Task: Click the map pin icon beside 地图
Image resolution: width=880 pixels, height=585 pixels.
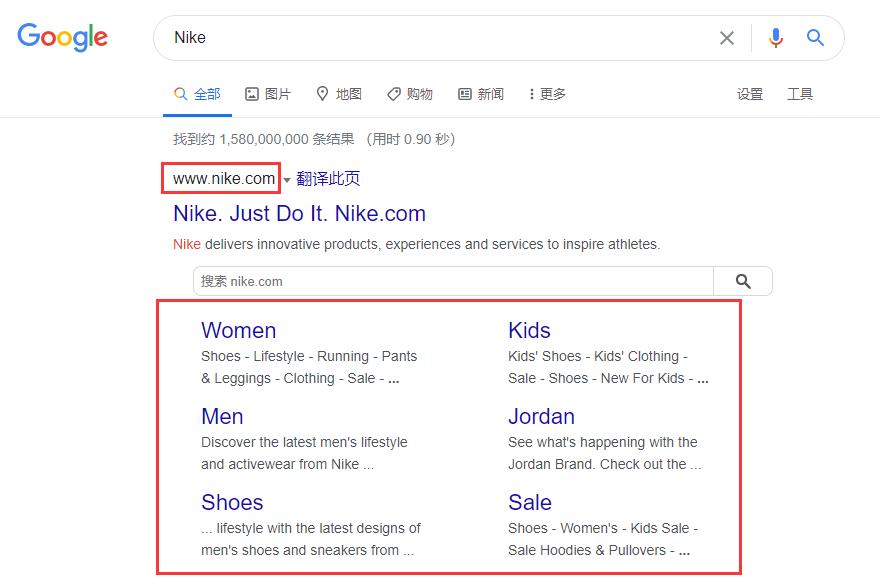Action: 320,93
